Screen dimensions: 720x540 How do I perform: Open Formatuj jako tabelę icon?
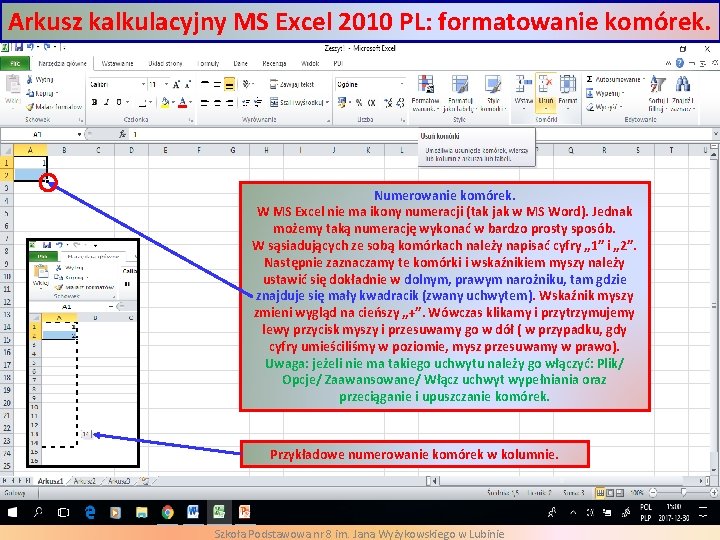(x=460, y=84)
